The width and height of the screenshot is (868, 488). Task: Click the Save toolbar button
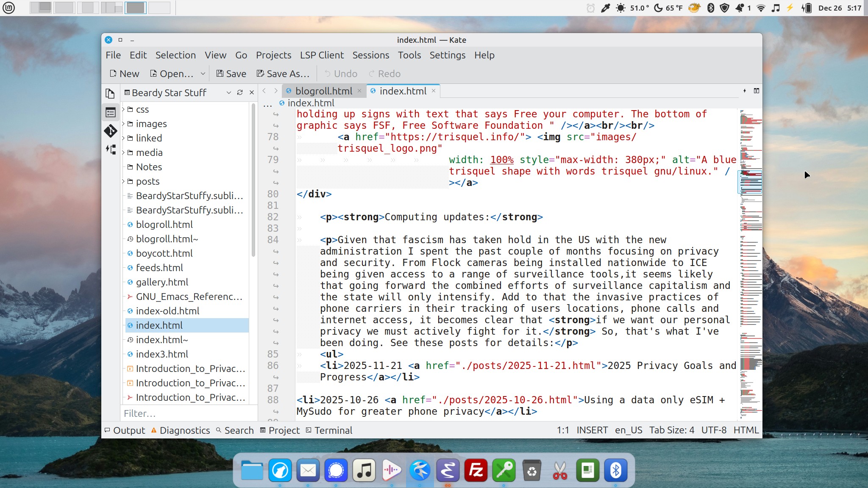pyautogui.click(x=231, y=74)
